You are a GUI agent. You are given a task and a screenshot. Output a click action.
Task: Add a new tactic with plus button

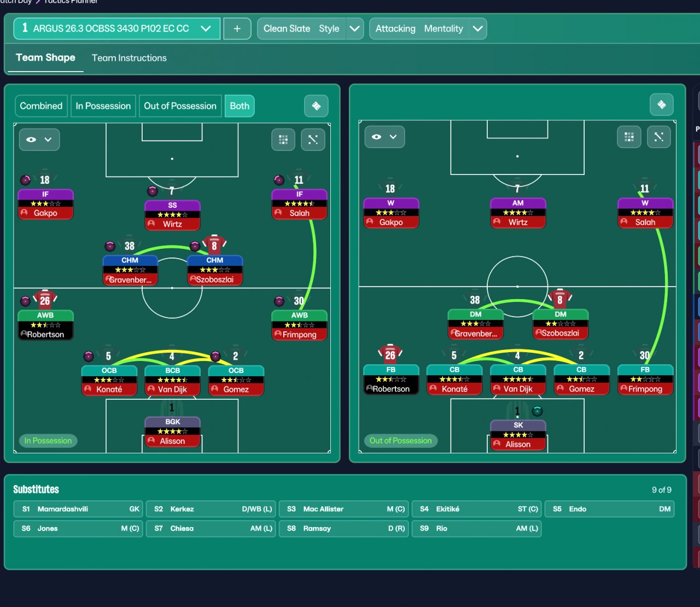tap(237, 28)
